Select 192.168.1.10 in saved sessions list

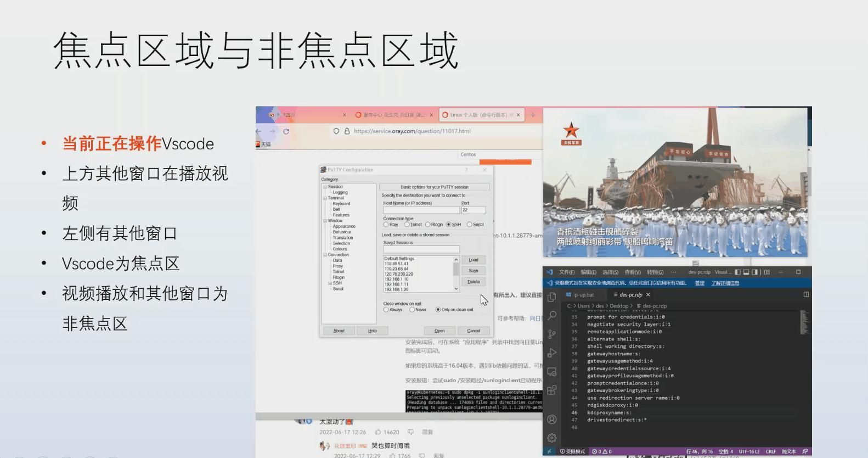point(397,279)
